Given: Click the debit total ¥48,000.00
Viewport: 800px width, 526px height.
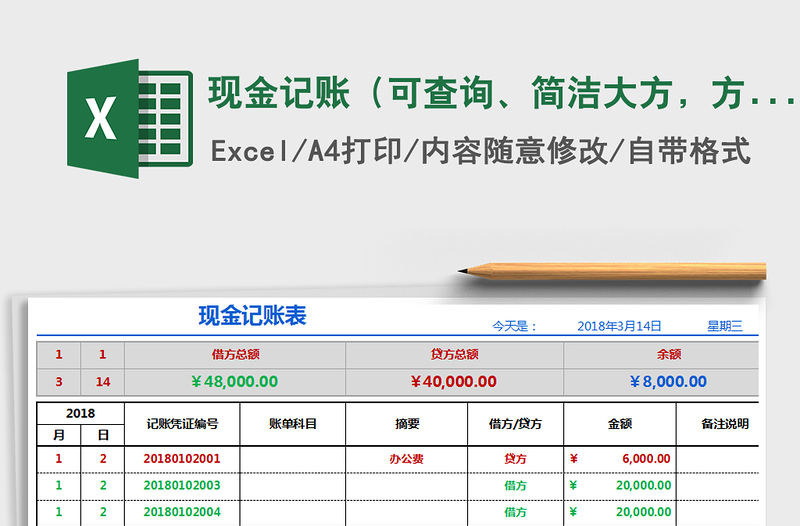Looking at the screenshot, I should coord(235,382).
